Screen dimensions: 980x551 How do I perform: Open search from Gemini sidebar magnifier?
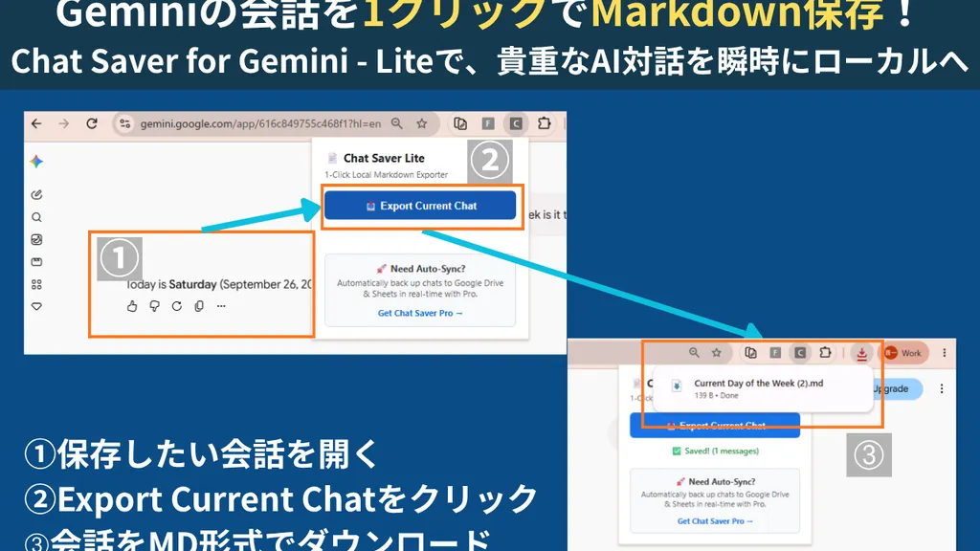36,217
